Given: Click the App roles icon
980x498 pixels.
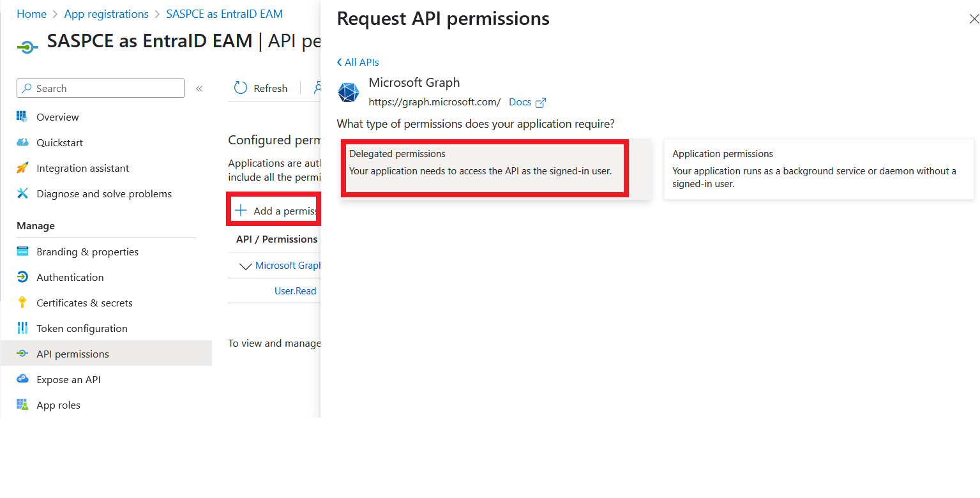Looking at the screenshot, I should [22, 405].
